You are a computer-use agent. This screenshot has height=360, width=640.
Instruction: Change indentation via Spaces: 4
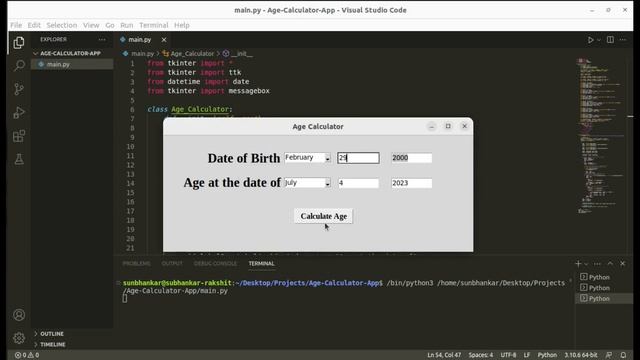tap(480, 355)
